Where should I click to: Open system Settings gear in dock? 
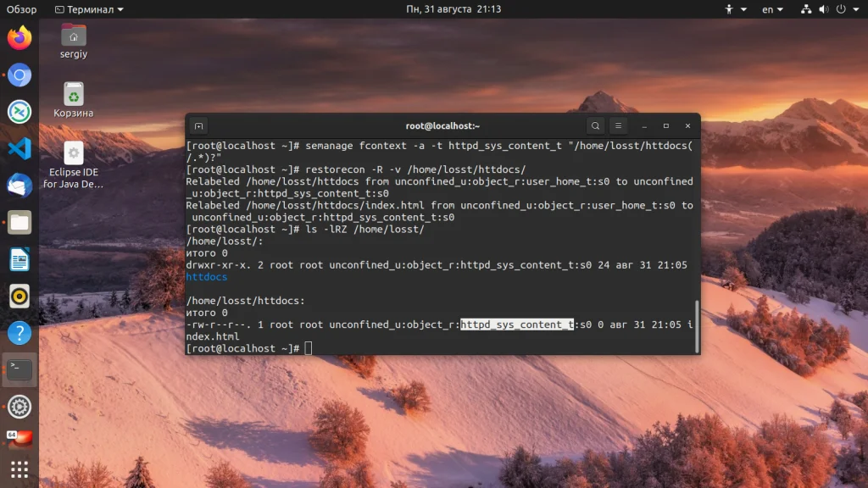19,407
